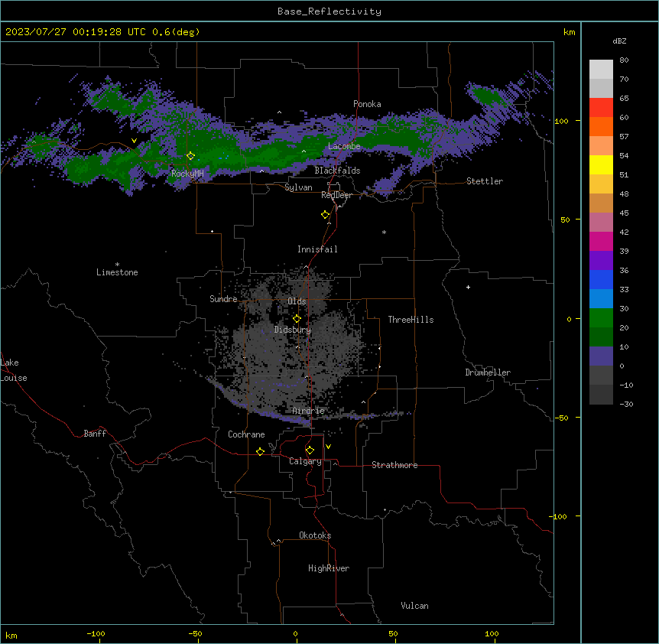Click the Blackfalds city label

pyautogui.click(x=337, y=171)
